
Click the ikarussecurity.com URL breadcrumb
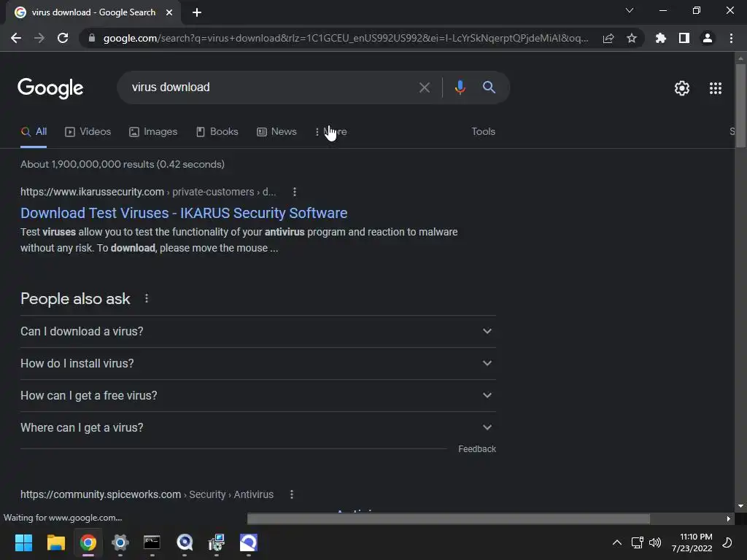tap(148, 192)
